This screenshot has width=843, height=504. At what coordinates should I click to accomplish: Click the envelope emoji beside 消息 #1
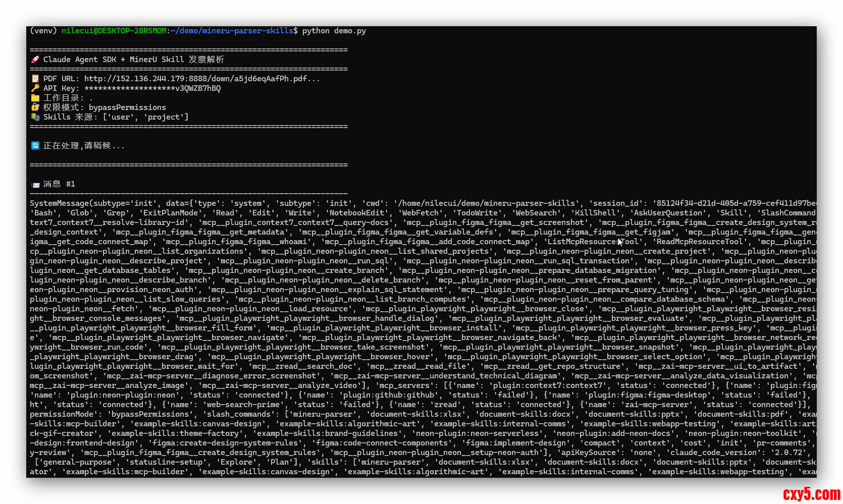tap(35, 184)
